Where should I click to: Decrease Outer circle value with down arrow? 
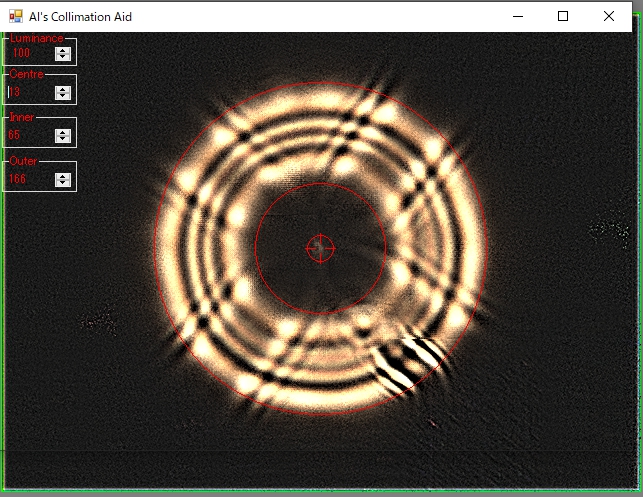[x=63, y=183]
